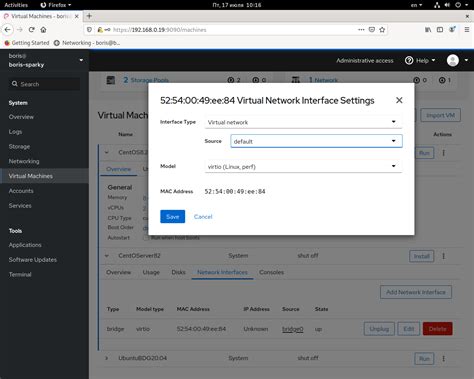
Task: Click the Import VM button
Action: coord(440,115)
